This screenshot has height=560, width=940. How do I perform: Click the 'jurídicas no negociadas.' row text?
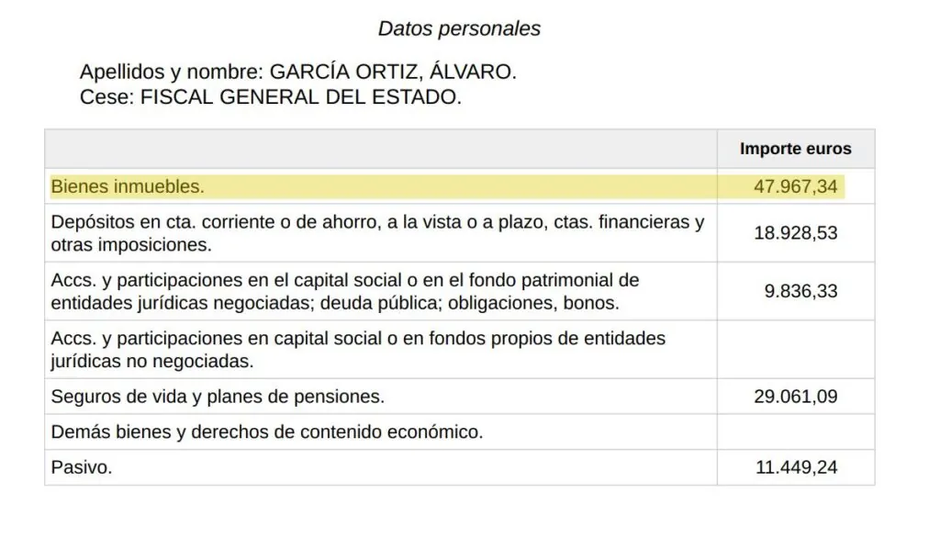click(x=152, y=361)
